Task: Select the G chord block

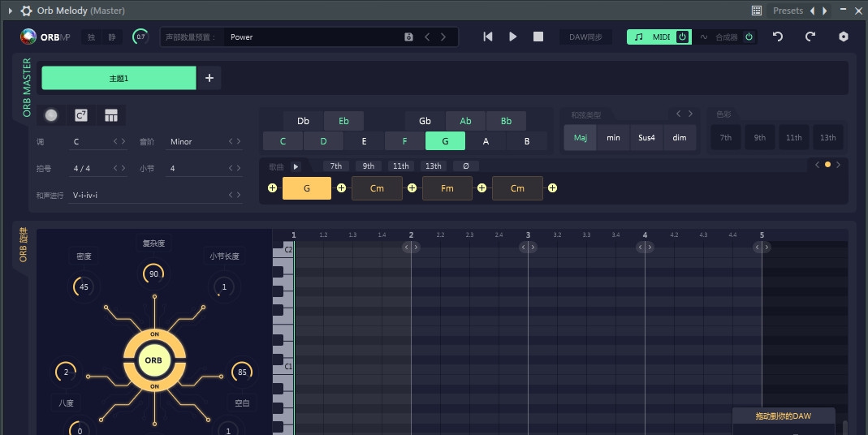Action: [x=307, y=188]
